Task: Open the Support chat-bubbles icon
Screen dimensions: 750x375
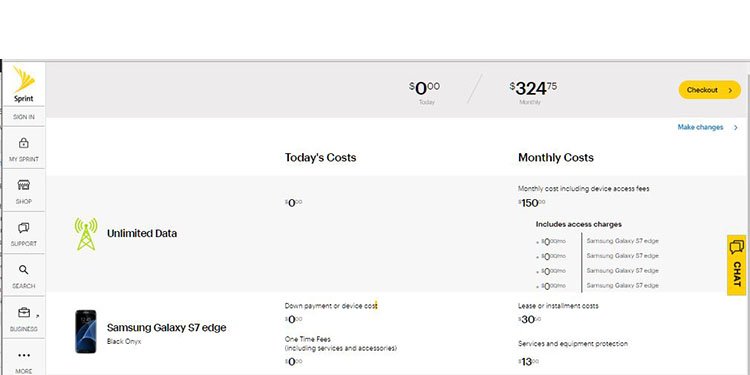Action: pyautogui.click(x=23, y=228)
